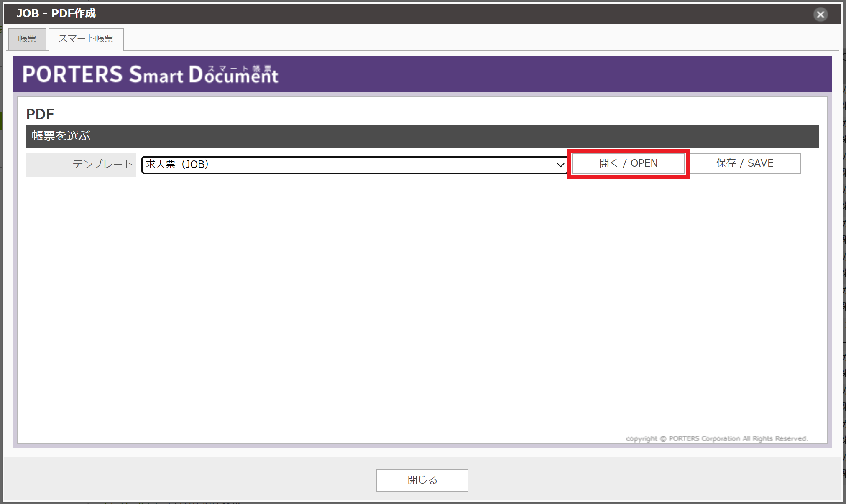
Task: Expand the template list via chevron arrow
Action: click(560, 164)
